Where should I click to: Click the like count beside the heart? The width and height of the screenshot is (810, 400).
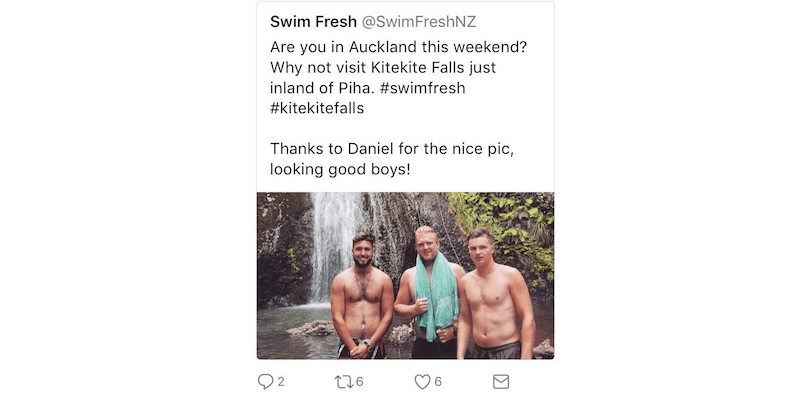pos(438,382)
